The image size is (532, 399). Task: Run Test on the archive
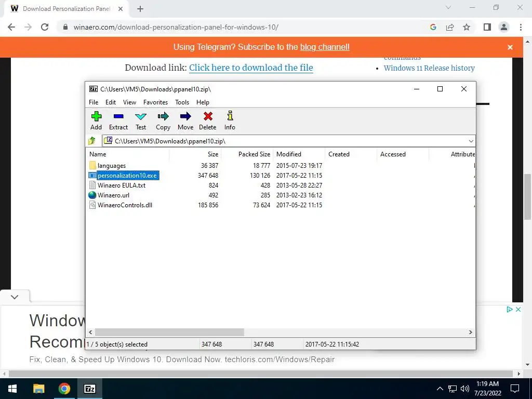click(x=141, y=121)
